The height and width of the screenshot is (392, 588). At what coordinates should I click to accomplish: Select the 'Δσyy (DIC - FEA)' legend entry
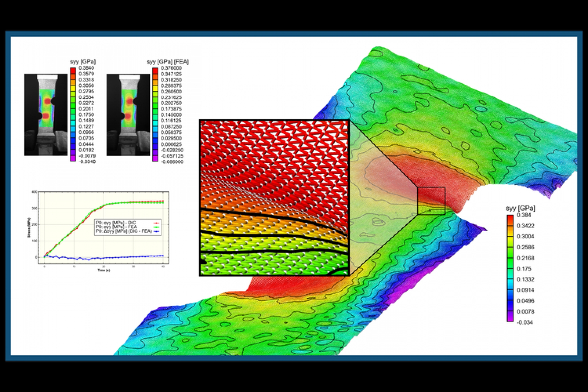pyautogui.click(x=124, y=231)
